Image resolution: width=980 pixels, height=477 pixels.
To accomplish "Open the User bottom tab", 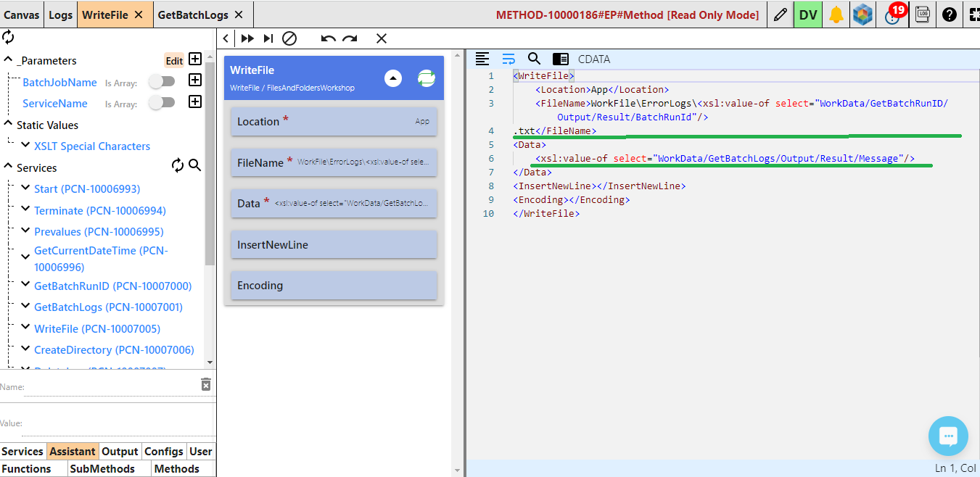I will pyautogui.click(x=201, y=451).
